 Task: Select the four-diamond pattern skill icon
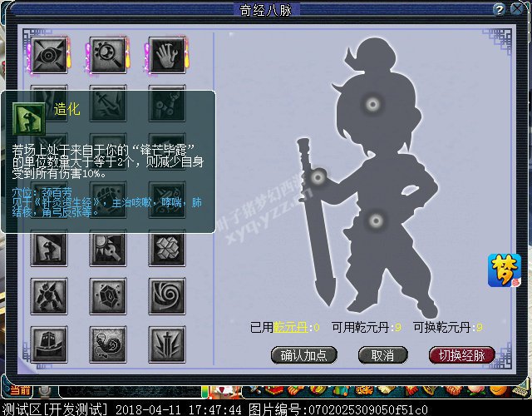pyautogui.click(x=167, y=248)
